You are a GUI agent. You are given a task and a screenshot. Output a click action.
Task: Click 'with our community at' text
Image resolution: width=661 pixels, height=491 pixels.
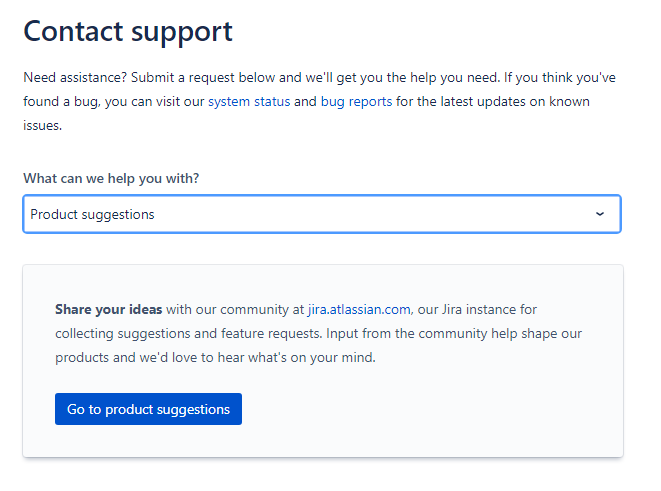coord(235,309)
